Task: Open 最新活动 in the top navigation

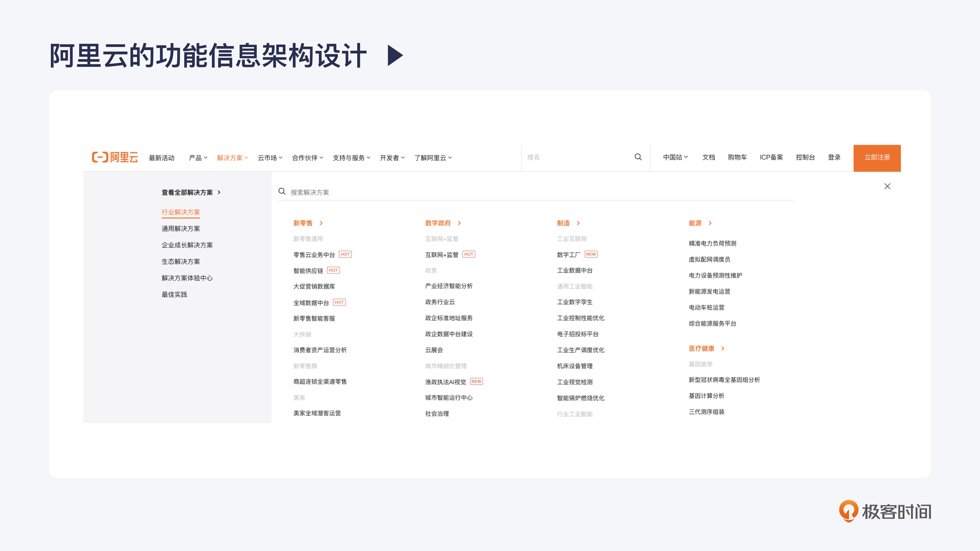Action: pos(162,158)
